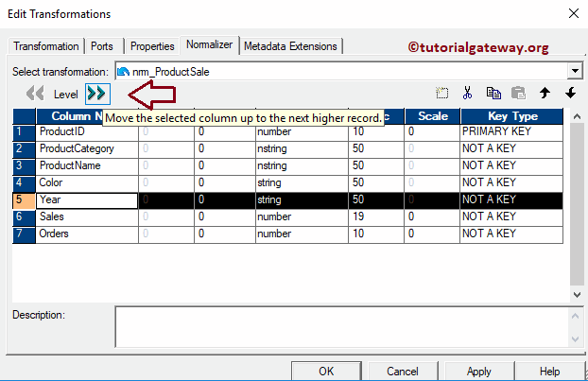This screenshot has height=381, width=588.
Task: Click the Description box scroll up arrow
Action: [x=576, y=316]
